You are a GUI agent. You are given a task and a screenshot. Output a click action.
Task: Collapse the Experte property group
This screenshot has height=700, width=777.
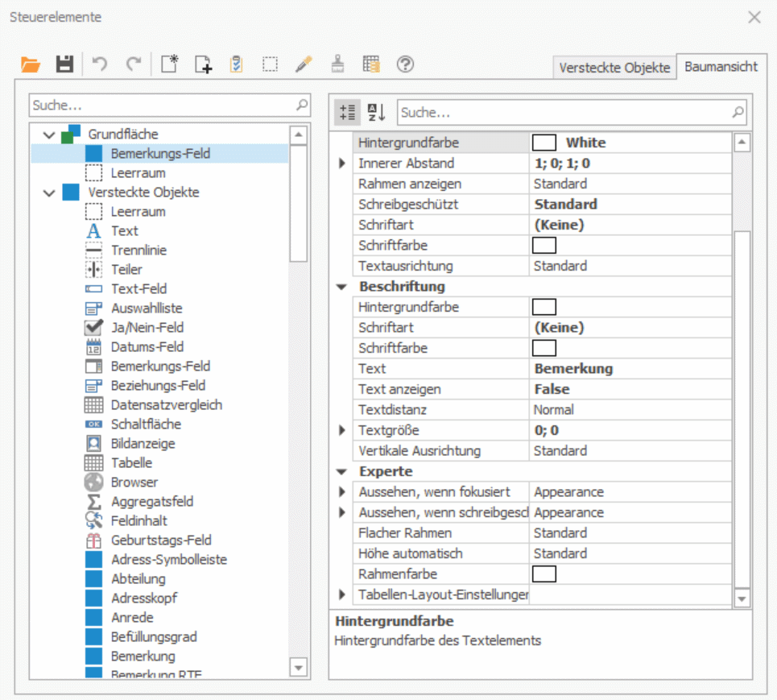point(341,472)
